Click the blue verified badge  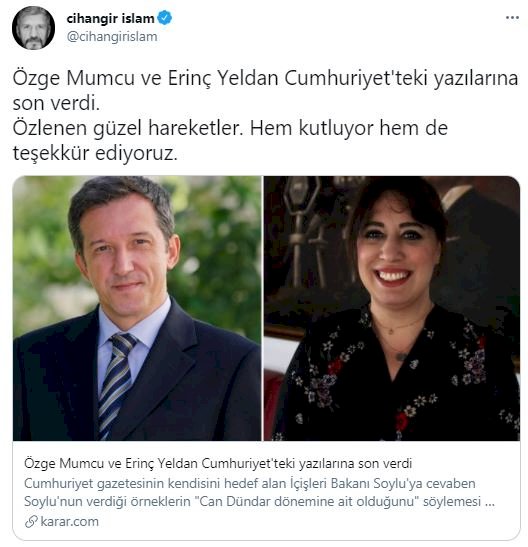click(165, 18)
